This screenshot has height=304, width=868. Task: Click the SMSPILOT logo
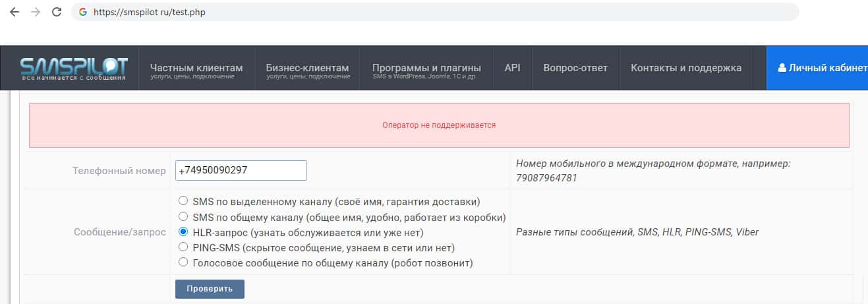tap(74, 69)
